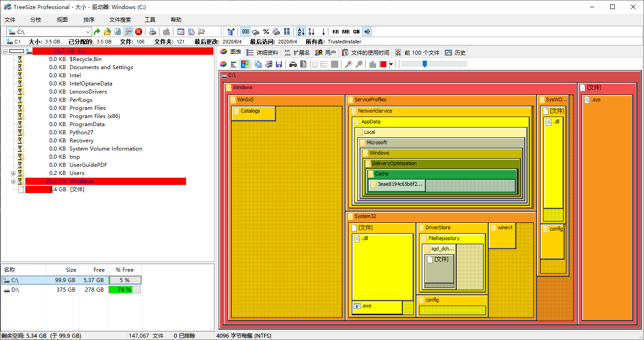Viewport: 644px width, 340px height.
Task: Toggle sort by size 1-9
Action: (311, 32)
